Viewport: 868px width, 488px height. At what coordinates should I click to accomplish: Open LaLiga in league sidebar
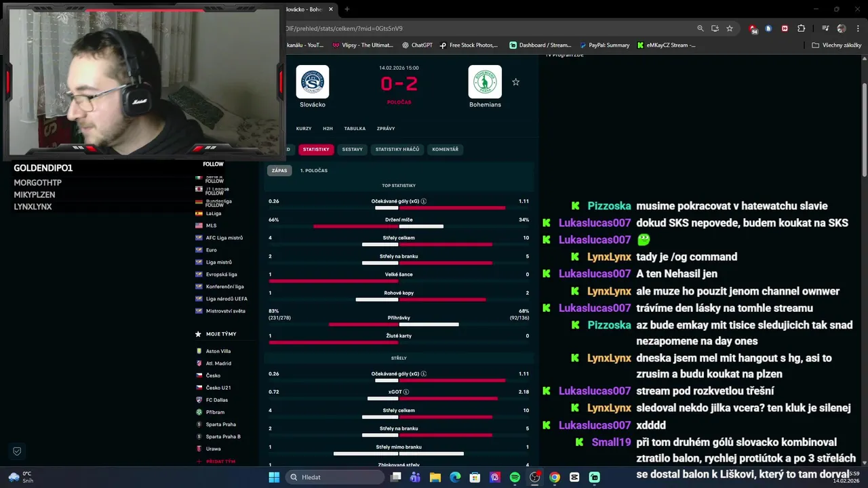[x=214, y=213]
